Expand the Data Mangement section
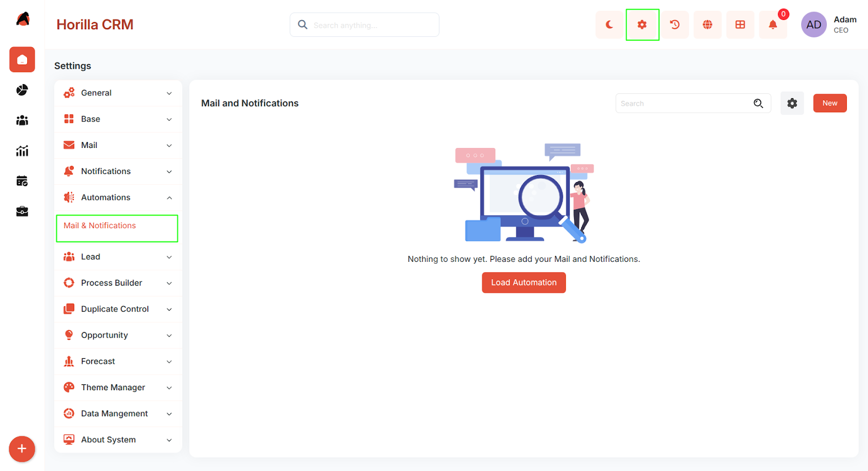Viewport: 868px width, 471px height. 118,414
